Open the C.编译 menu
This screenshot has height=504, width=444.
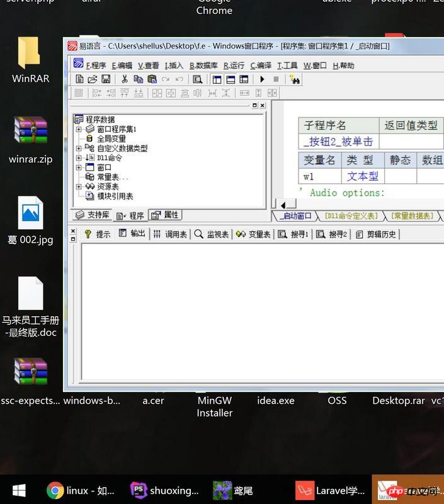[261, 65]
